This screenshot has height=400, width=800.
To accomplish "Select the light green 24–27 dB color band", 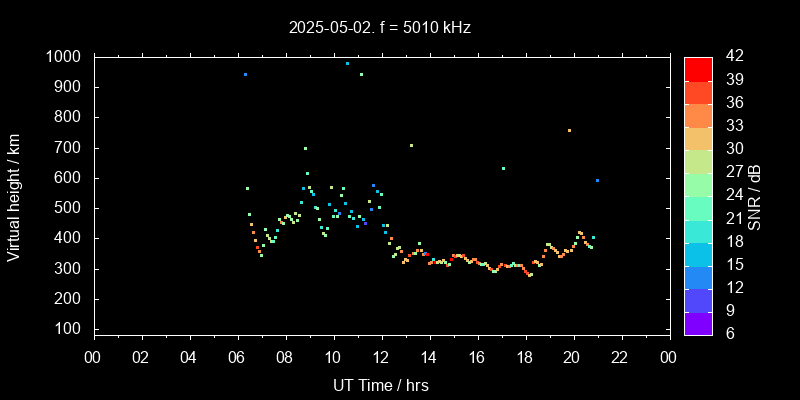I will pyautogui.click(x=698, y=183).
